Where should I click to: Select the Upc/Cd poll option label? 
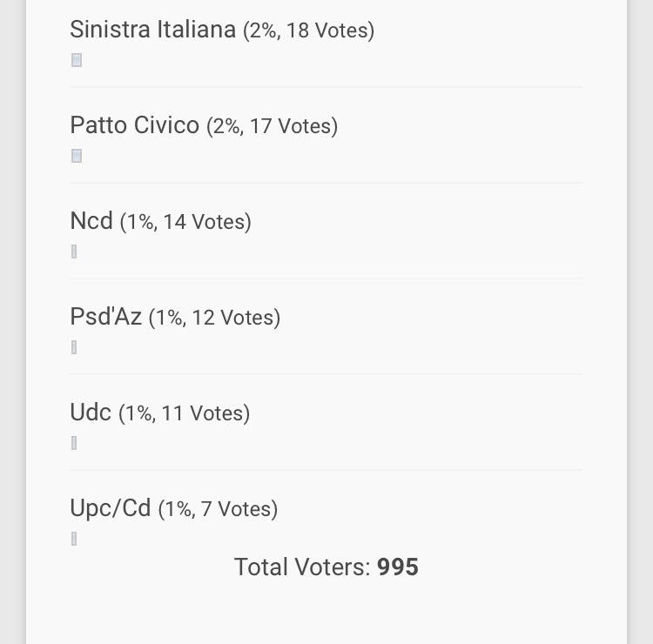[111, 508]
